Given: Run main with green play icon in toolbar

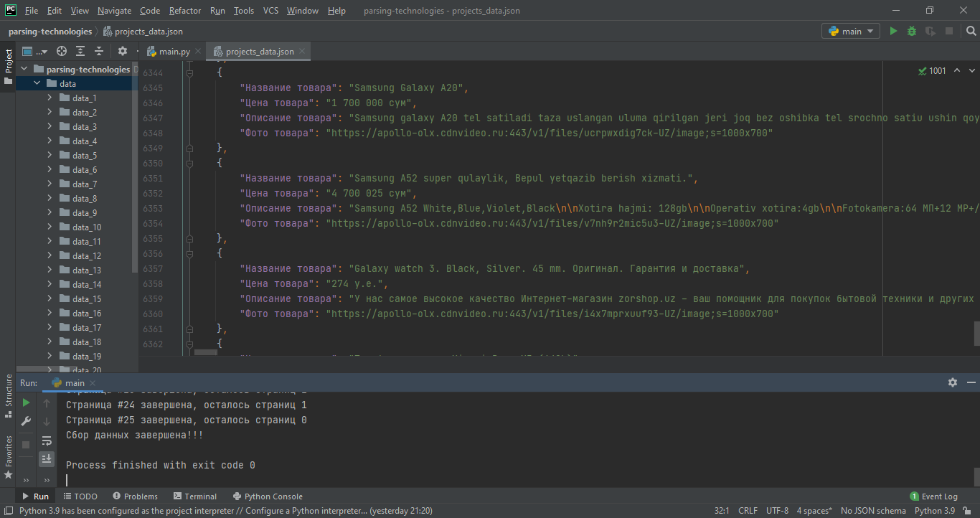Looking at the screenshot, I should [893, 32].
